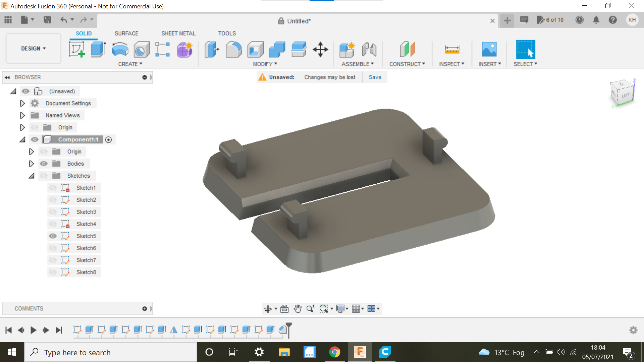
Task: Select the Move/Copy tool
Action: pyautogui.click(x=320, y=50)
